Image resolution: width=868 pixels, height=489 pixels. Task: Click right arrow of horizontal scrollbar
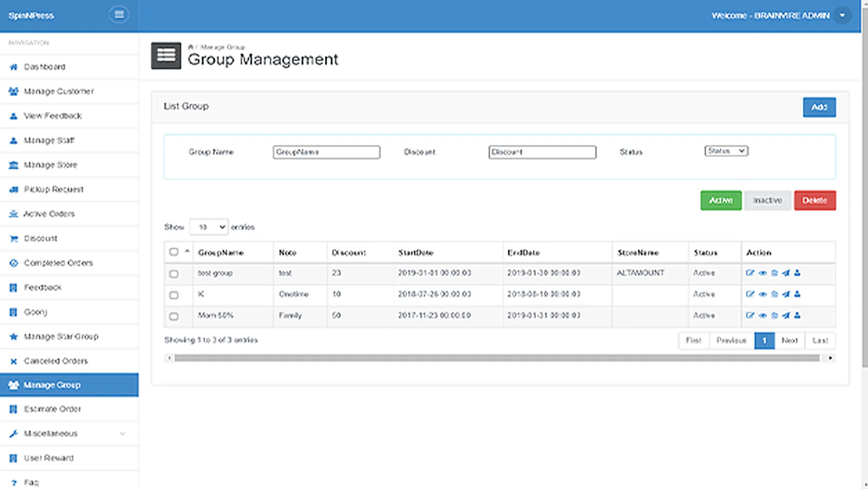[x=830, y=358]
